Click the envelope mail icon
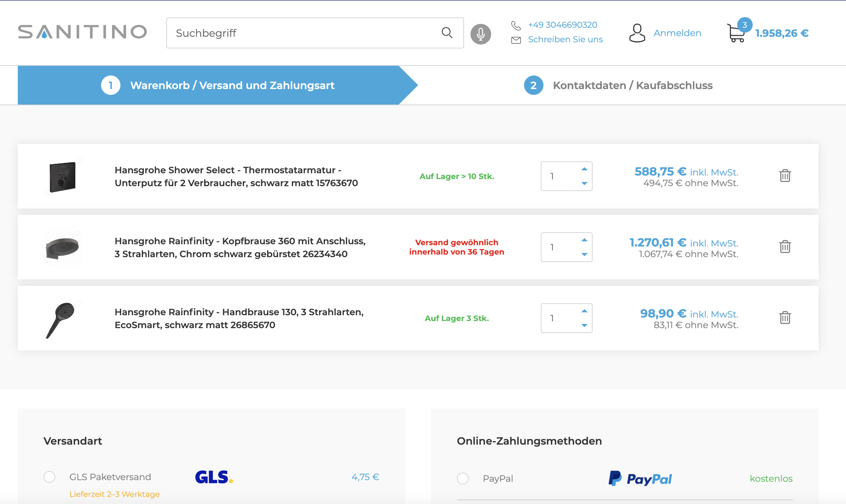The width and height of the screenshot is (846, 504). [x=516, y=40]
